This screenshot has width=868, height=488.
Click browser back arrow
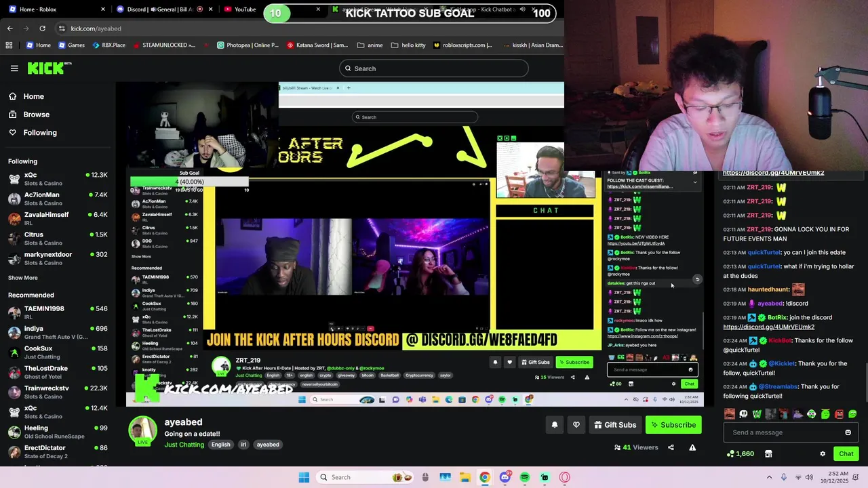coord(9,28)
